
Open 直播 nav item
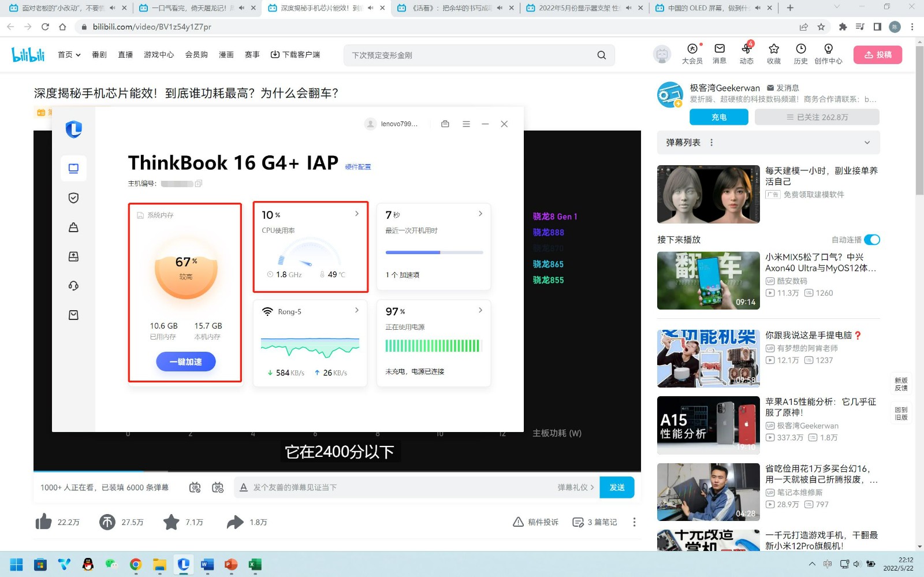point(125,55)
